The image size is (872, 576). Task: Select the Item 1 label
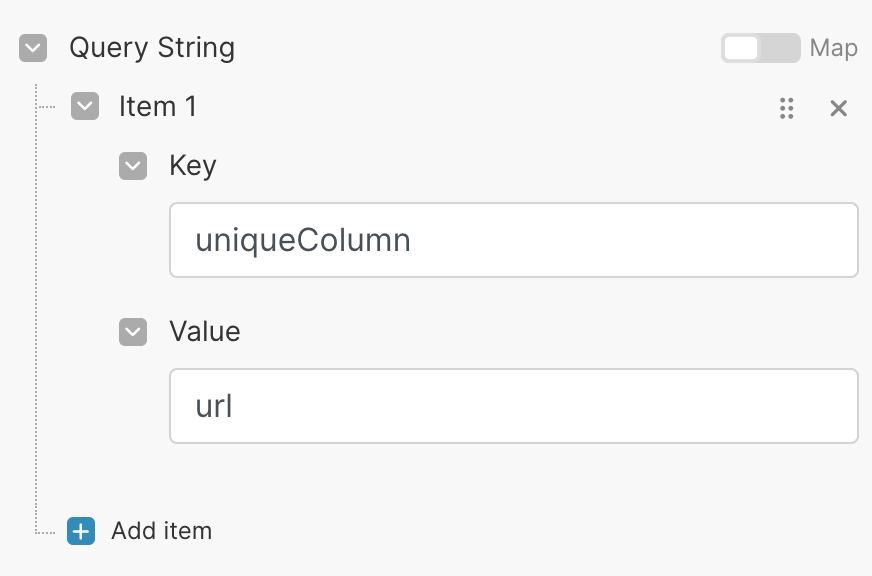(157, 107)
